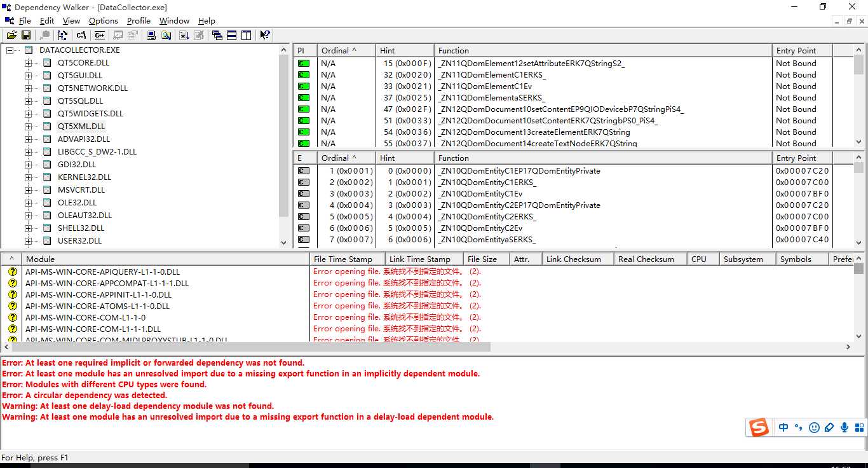Click the Sogou punctuation mode icon
Image resolution: width=868 pixels, height=468 pixels.
(799, 427)
